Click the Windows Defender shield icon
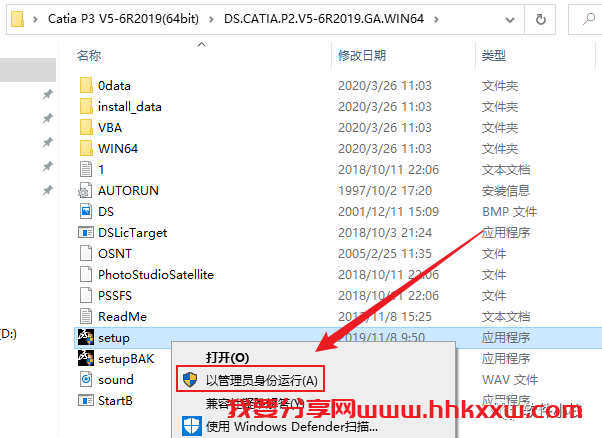Image resolution: width=602 pixels, height=438 pixels. (192, 426)
